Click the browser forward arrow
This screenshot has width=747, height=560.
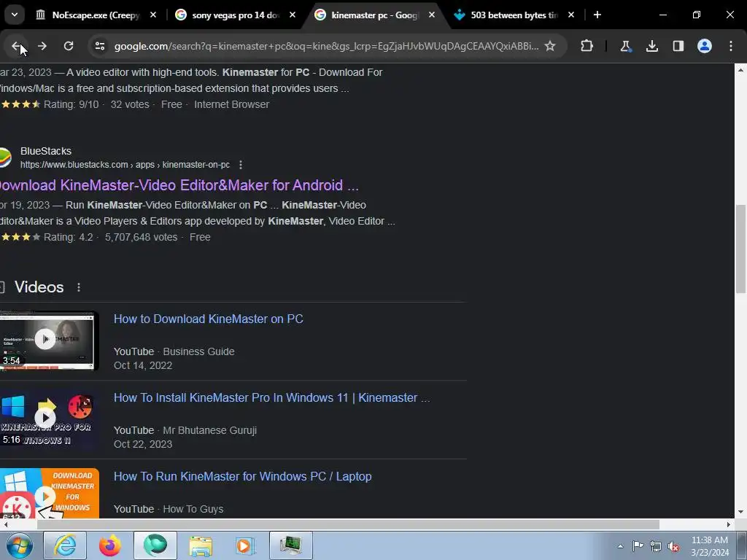[x=42, y=46]
